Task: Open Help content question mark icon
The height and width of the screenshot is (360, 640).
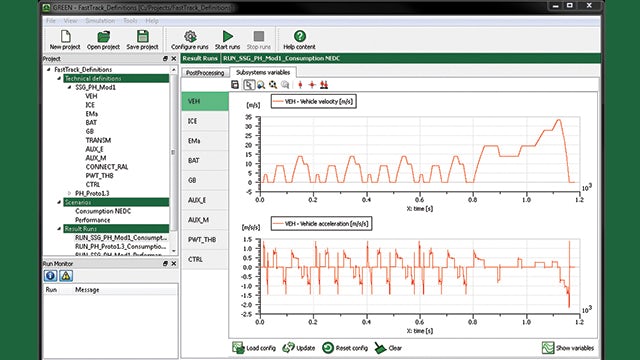Action: (x=300, y=36)
